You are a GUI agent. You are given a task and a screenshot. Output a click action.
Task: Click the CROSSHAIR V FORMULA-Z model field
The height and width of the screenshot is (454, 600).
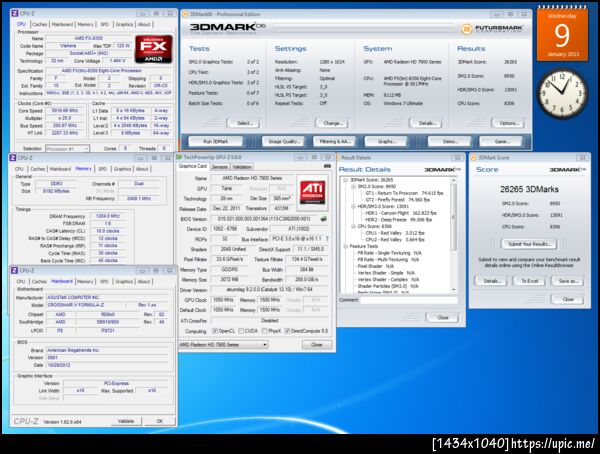click(86, 305)
